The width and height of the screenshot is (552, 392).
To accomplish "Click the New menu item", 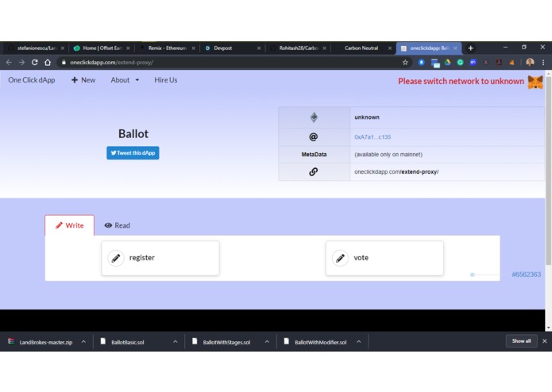I will click(x=83, y=80).
